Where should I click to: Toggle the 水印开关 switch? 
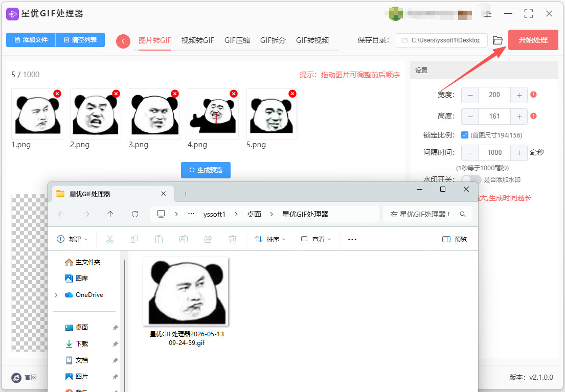click(x=471, y=179)
